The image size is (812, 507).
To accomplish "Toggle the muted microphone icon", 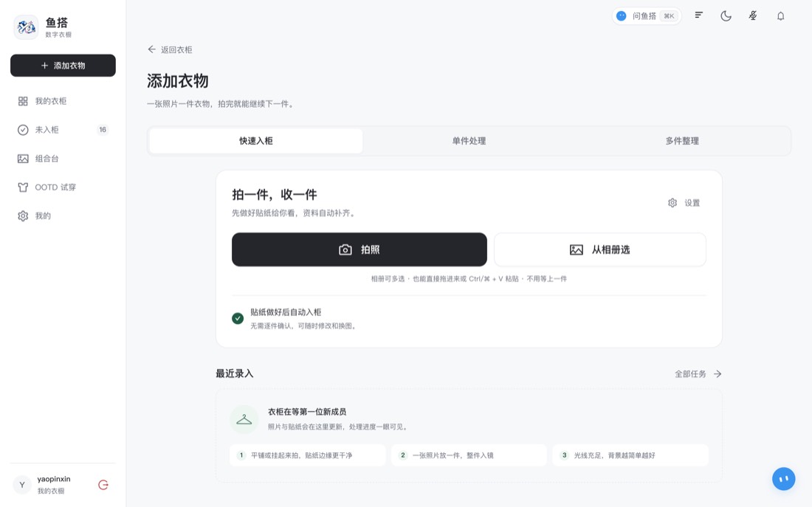I will tap(753, 16).
